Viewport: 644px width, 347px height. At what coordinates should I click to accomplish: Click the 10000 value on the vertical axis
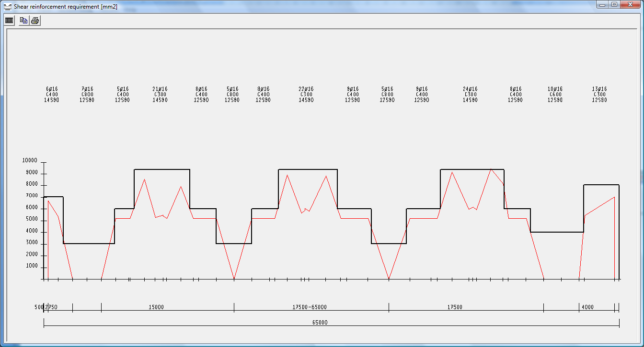(30, 160)
